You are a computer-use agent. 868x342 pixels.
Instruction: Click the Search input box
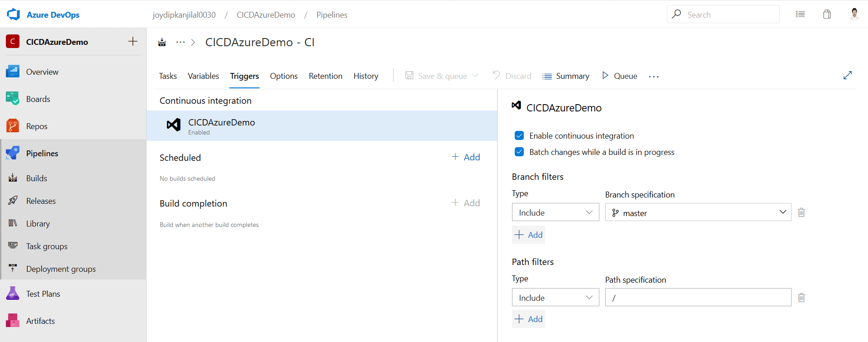(723, 14)
